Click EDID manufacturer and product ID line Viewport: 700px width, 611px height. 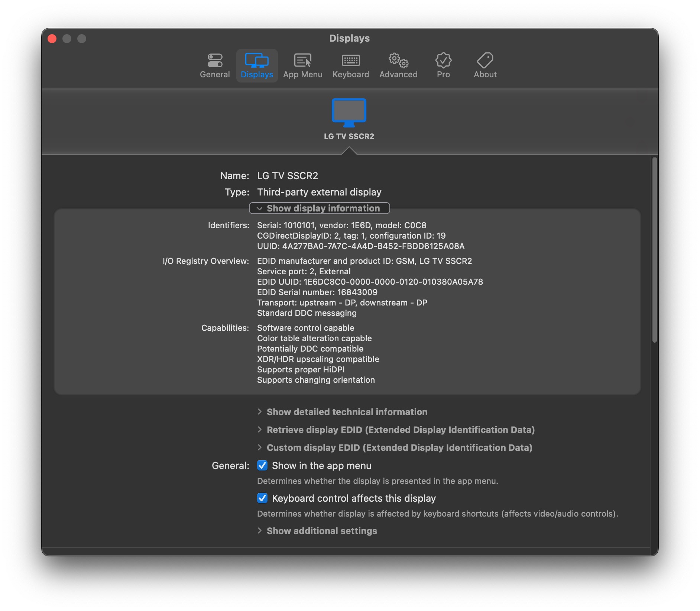click(x=364, y=261)
